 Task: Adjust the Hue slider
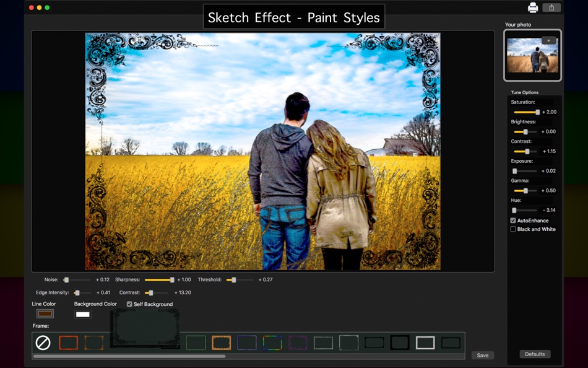[525, 210]
